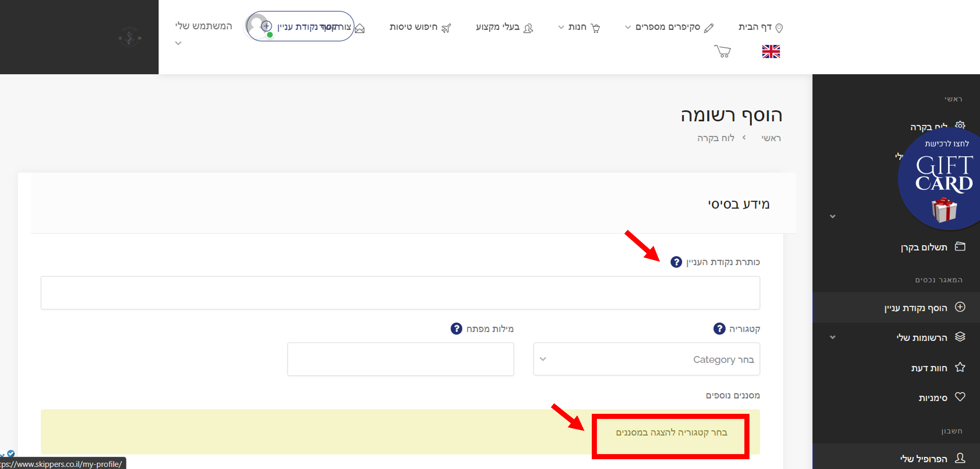The width and height of the screenshot is (980, 469).
Task: Click the point-of-interest title input field
Action: [400, 293]
